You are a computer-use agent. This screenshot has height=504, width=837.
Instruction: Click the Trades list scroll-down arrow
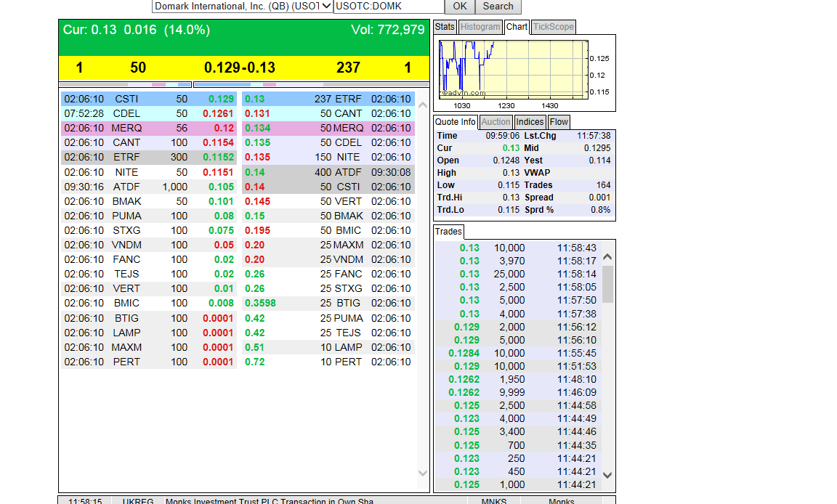tap(608, 475)
